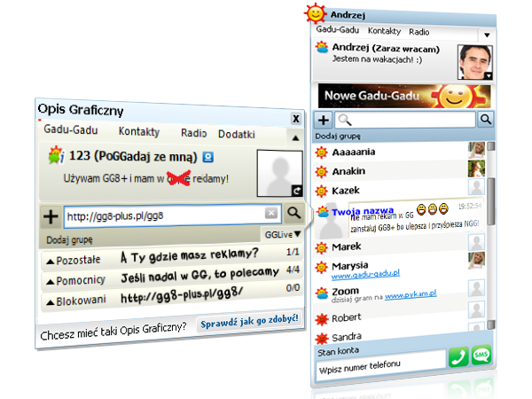Click the Nowe Gadu-Gadu banner
The image size is (532, 399).
[399, 94]
